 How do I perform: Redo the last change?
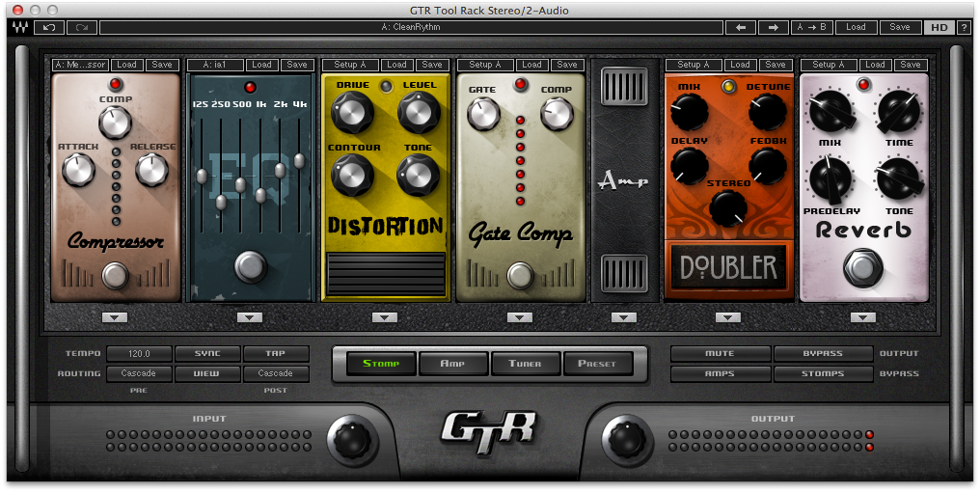coord(82,28)
